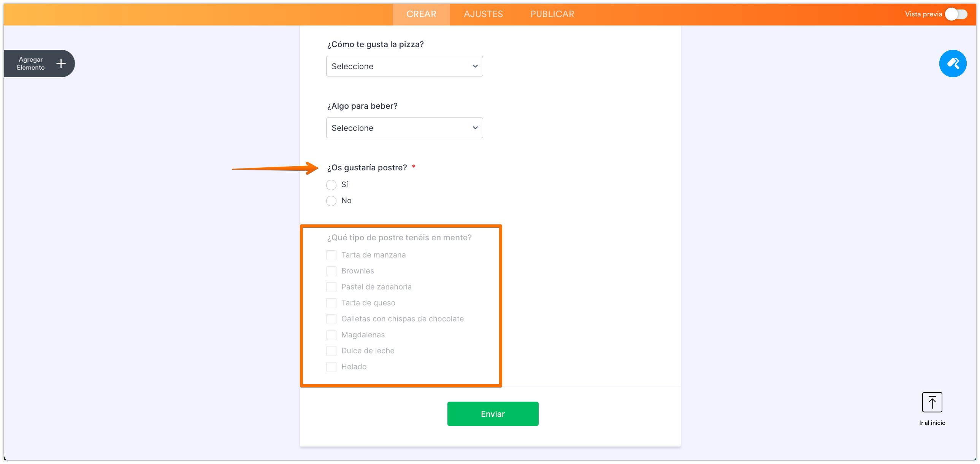The width and height of the screenshot is (980, 464).
Task: Switch to the AJUSTES tab
Action: (x=483, y=14)
